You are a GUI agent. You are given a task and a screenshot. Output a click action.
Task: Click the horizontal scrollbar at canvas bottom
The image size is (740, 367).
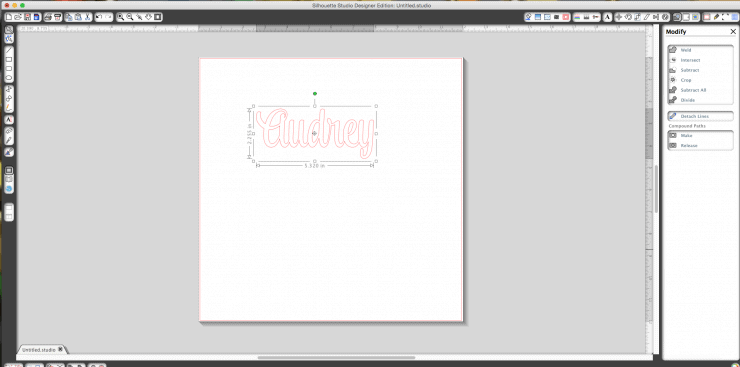[336, 357]
